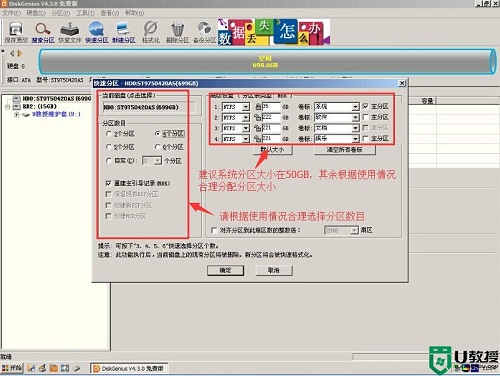Viewport: 500px width, 376px height.
Task: Select U教授维护盘 (U:) in disk tree
Action: pos(56,114)
